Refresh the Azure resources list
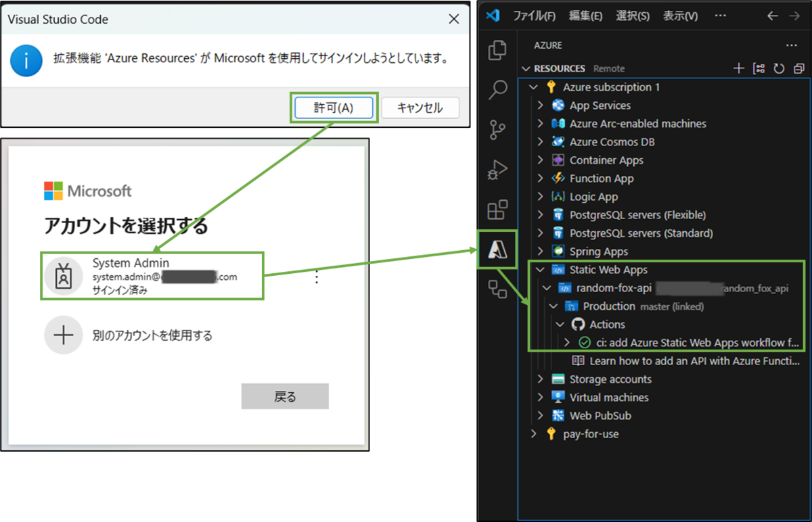812x522 pixels. pos(779,68)
